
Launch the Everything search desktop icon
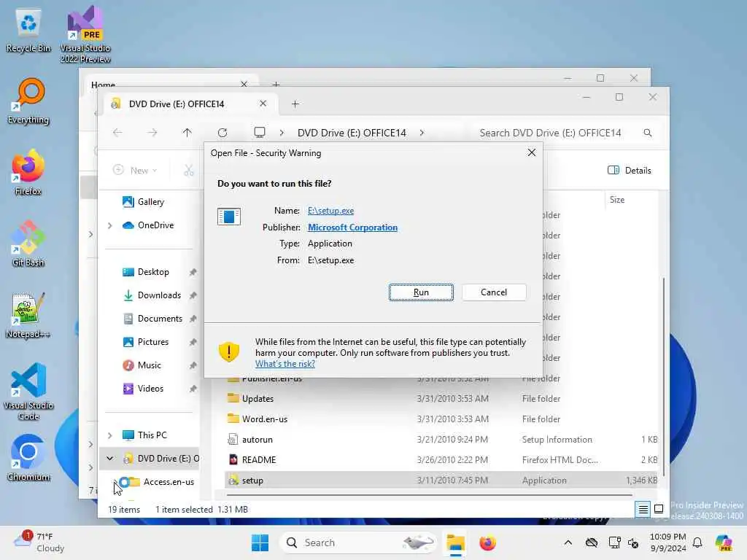28,101
